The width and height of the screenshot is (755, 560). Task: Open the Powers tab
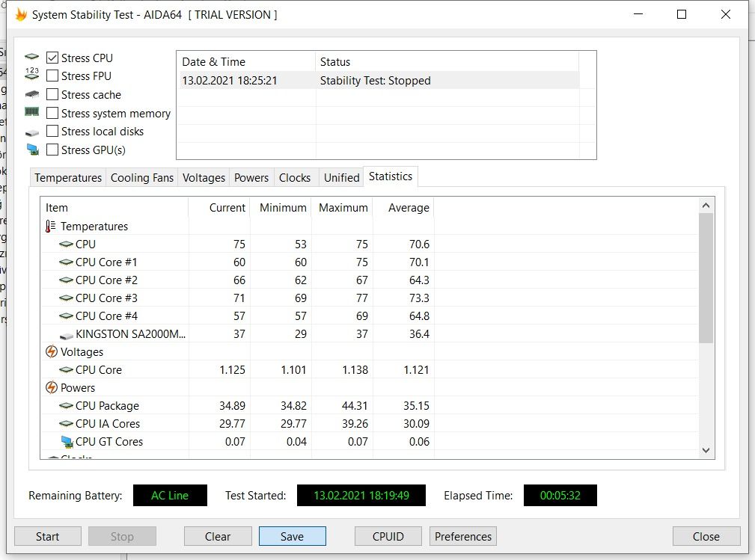251,177
